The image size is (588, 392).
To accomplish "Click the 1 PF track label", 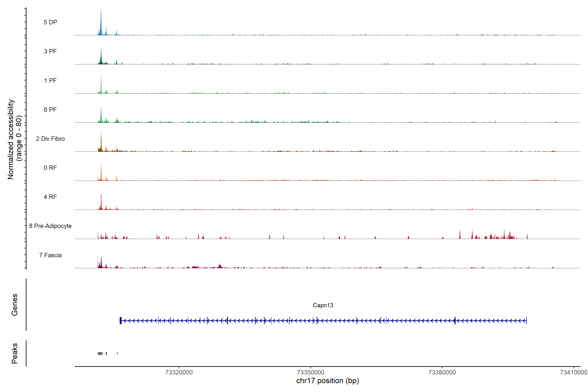I will pyautogui.click(x=50, y=81).
